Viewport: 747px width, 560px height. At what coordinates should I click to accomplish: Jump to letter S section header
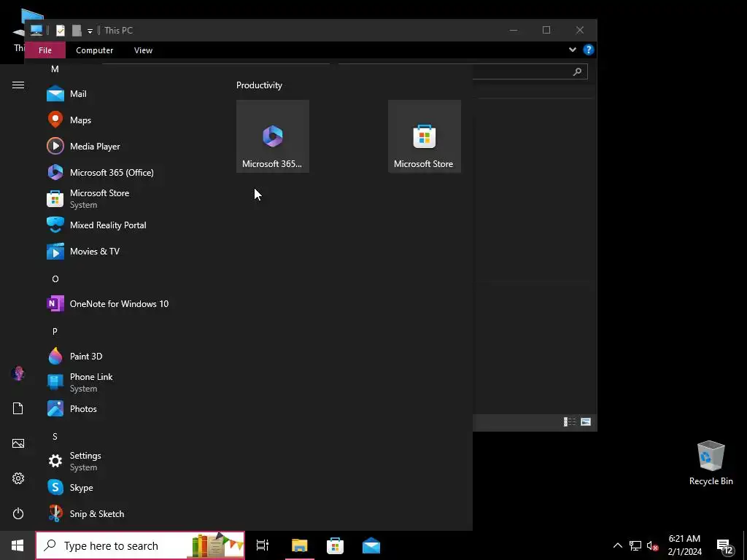click(x=55, y=436)
